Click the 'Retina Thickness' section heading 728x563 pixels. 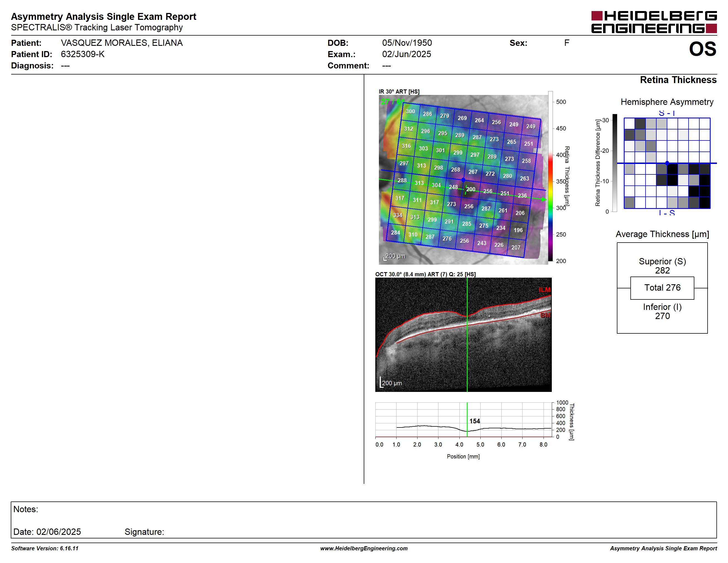click(678, 80)
